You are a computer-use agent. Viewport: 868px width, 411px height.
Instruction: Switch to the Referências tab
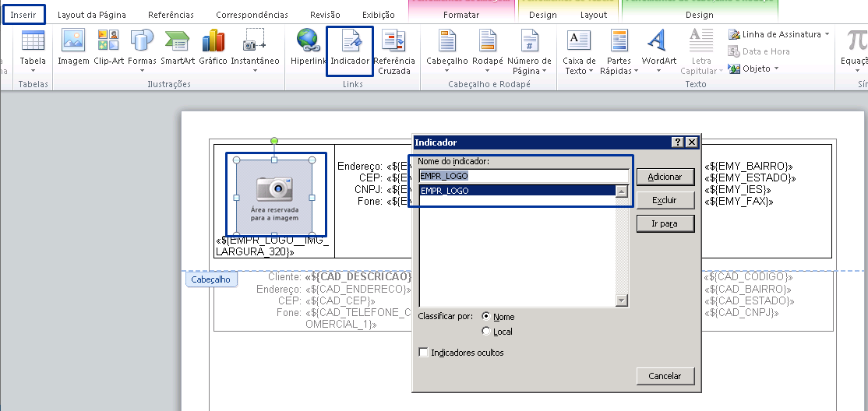tap(171, 15)
